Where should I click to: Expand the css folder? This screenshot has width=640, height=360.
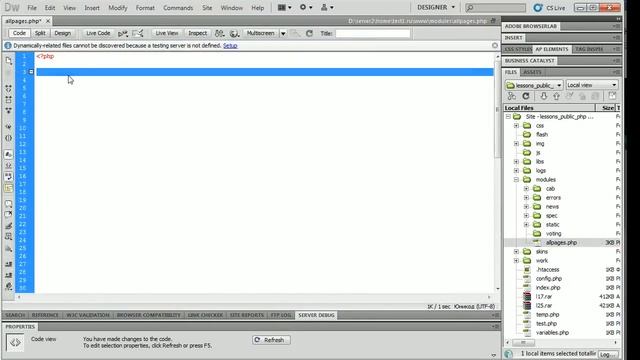click(x=516, y=126)
